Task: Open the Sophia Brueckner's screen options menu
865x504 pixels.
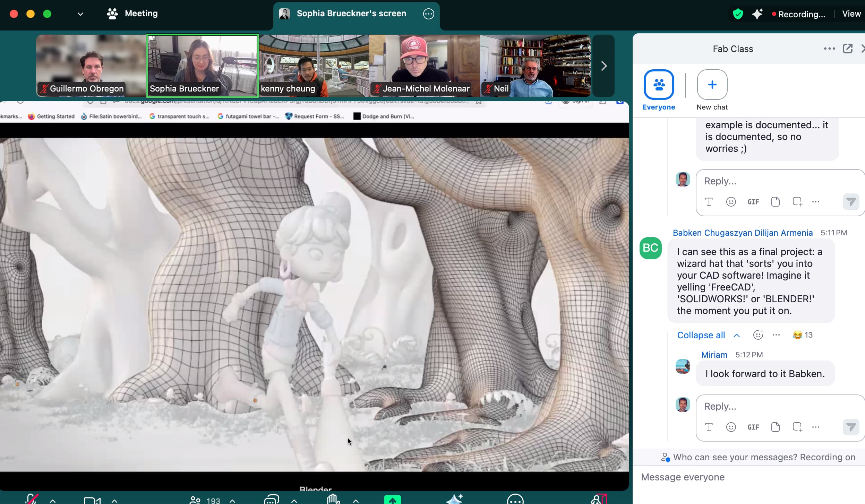Action: point(428,14)
